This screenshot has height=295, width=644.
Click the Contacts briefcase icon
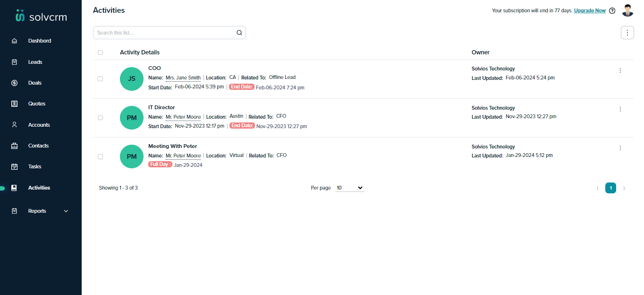[x=15, y=146]
